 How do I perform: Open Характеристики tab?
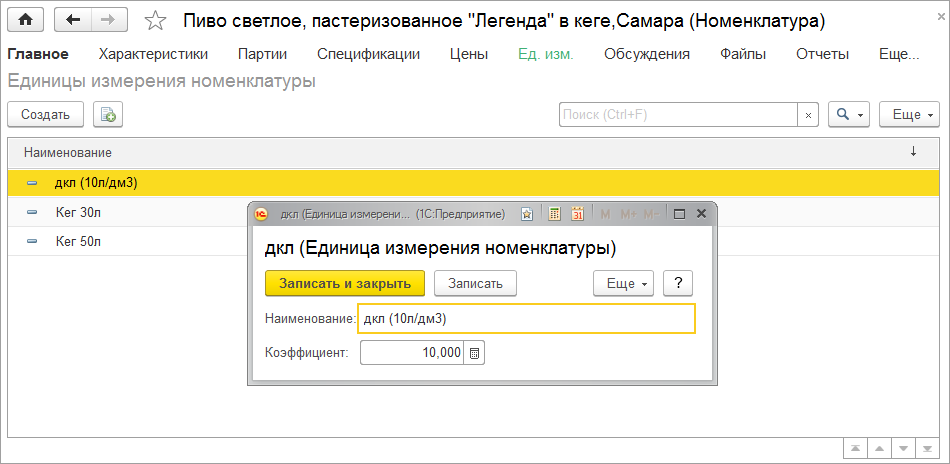(x=153, y=54)
